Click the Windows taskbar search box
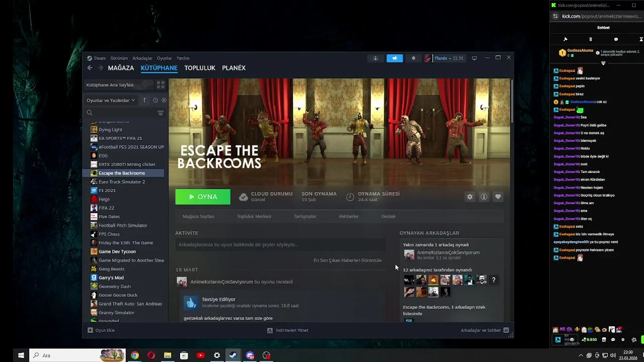Screen dimensions: 644x362 point(77,355)
